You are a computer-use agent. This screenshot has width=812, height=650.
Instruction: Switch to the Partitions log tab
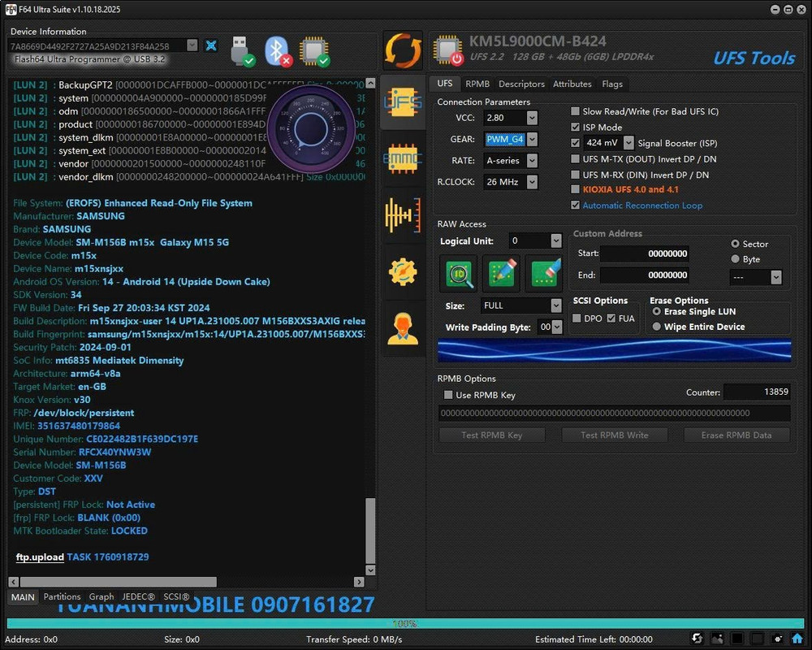[x=63, y=596]
